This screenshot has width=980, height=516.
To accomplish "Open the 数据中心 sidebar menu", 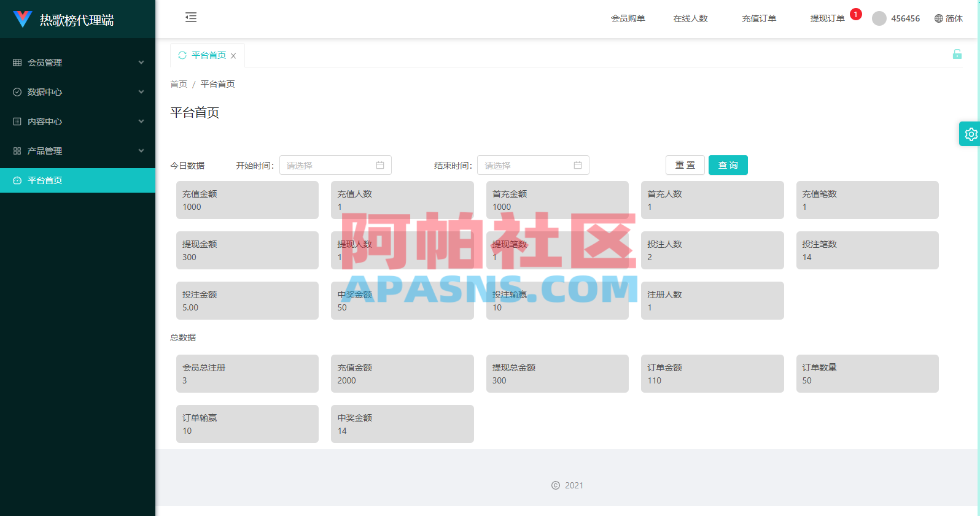I will [77, 92].
